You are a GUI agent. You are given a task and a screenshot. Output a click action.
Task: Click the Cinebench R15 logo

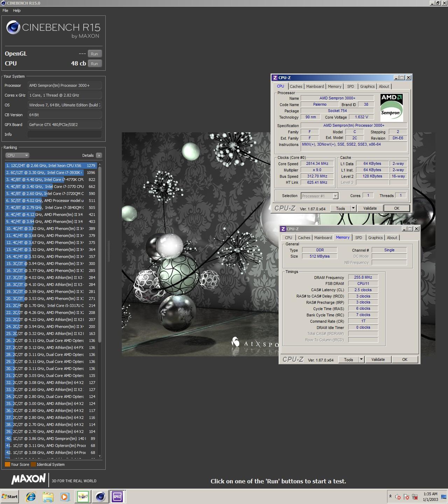(x=53, y=29)
